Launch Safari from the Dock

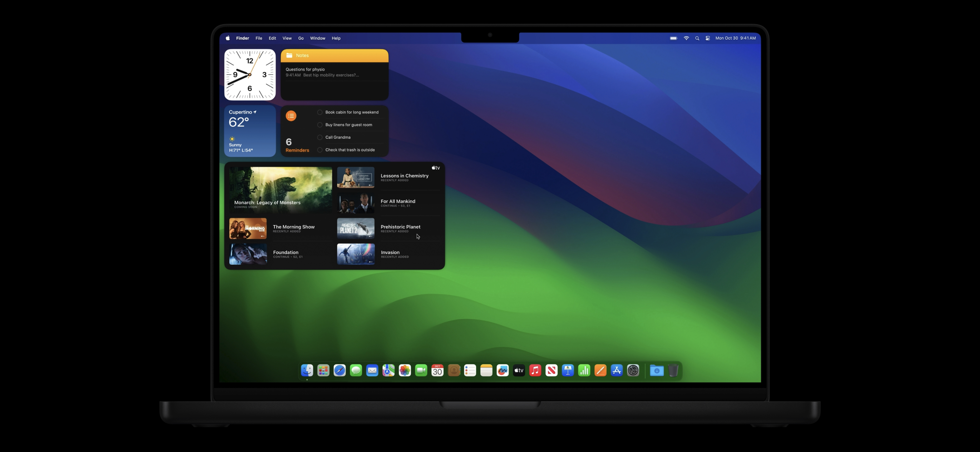(340, 370)
